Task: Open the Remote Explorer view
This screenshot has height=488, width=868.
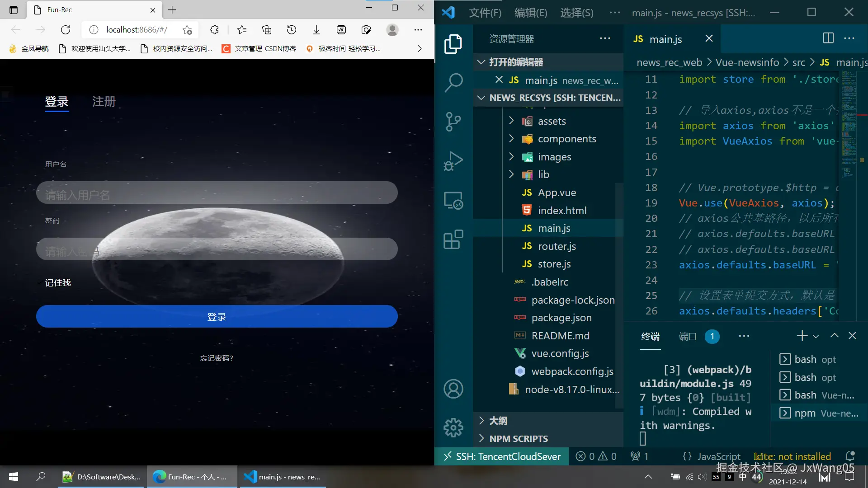Action: (x=453, y=200)
